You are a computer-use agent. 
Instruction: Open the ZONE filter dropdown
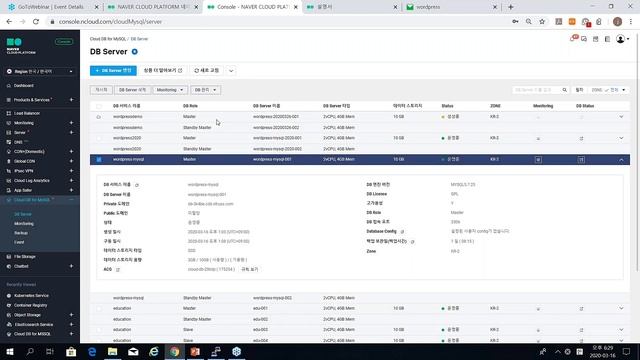(x=608, y=90)
